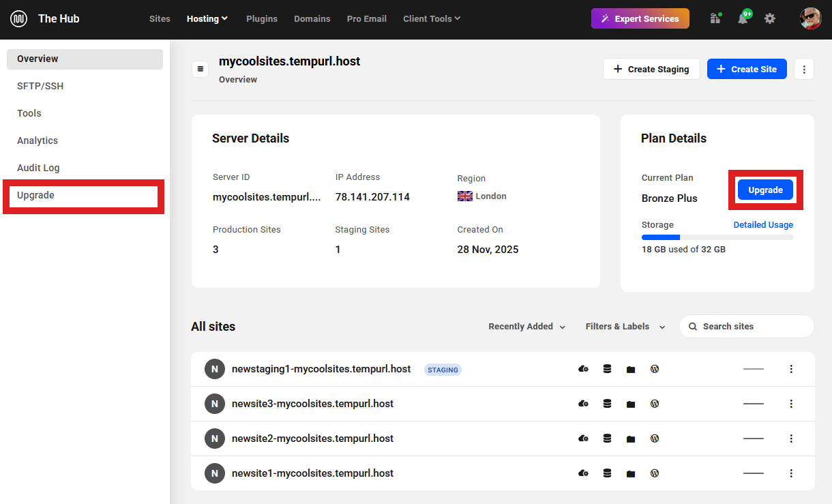Click The Hub title text
Viewport: 832px width, 504px height.
pyautogui.click(x=59, y=18)
